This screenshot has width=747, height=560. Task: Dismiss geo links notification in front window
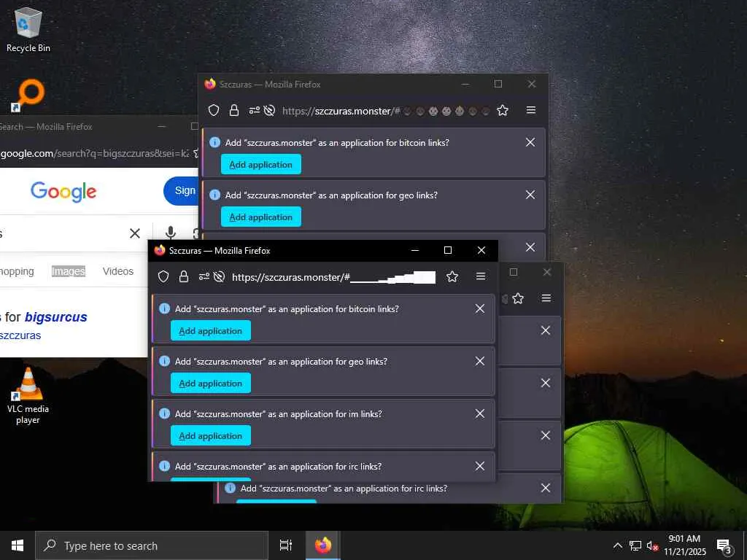click(x=480, y=361)
